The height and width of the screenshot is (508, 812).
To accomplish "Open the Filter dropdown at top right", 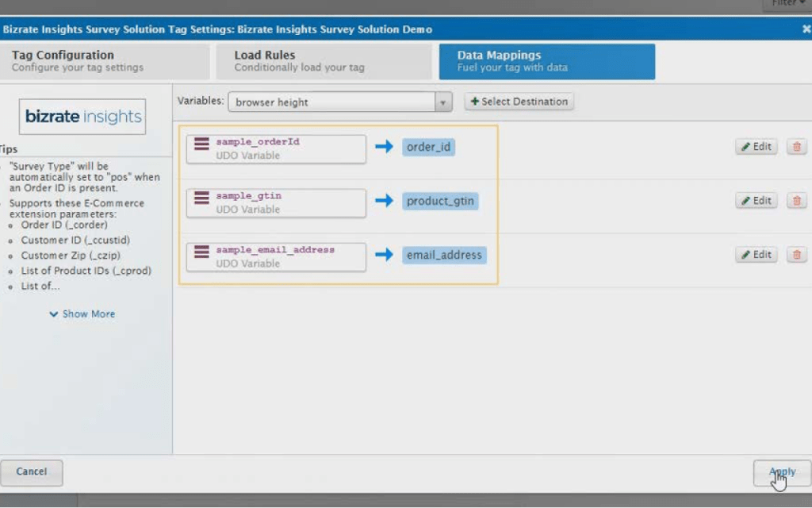I will pos(787,4).
